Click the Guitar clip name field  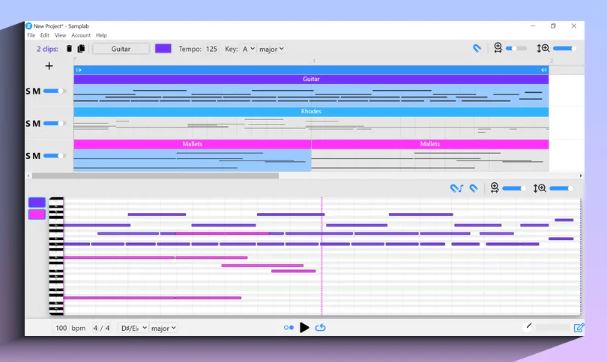click(x=121, y=49)
